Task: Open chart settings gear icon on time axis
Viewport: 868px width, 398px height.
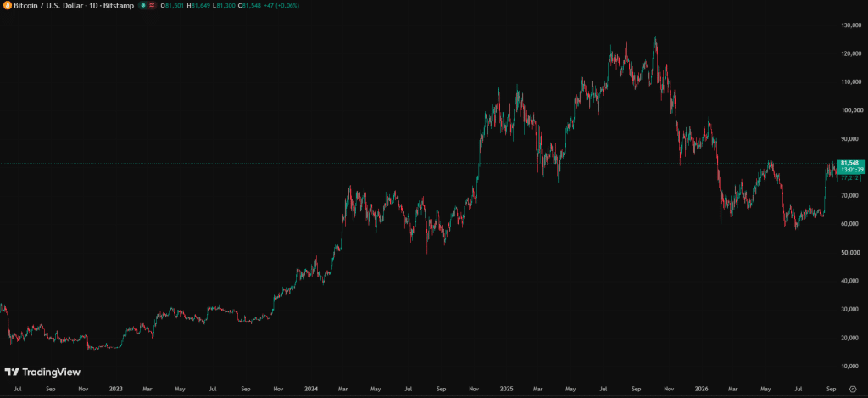Action: [x=853, y=390]
